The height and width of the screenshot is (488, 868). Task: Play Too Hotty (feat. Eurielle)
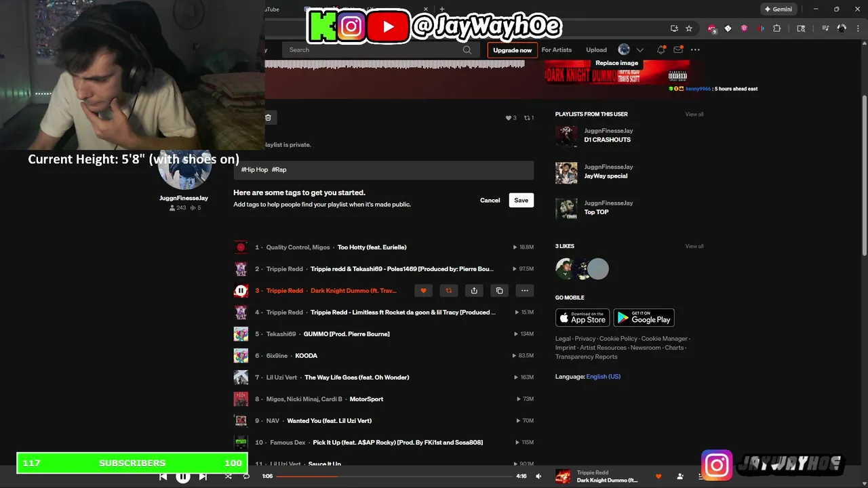(x=372, y=247)
